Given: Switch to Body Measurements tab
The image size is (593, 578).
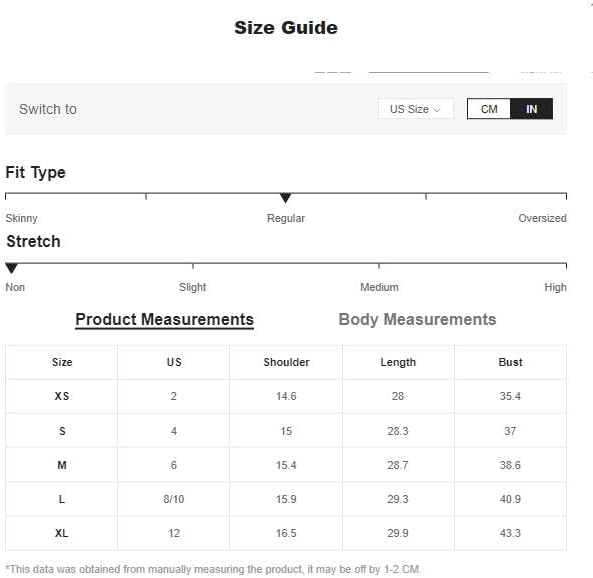Looking at the screenshot, I should (x=417, y=320).
